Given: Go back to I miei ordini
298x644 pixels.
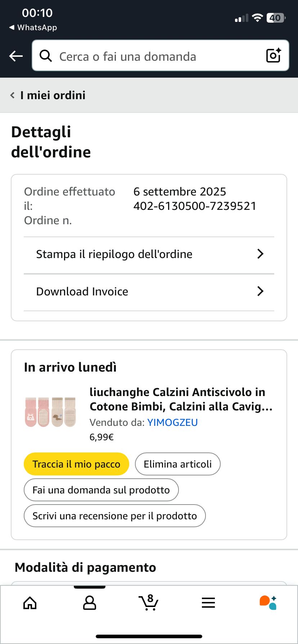Looking at the screenshot, I should [x=48, y=95].
